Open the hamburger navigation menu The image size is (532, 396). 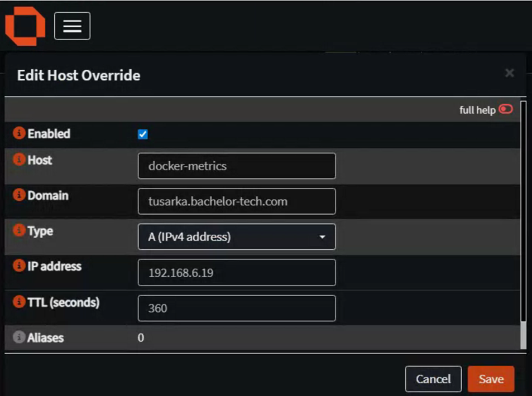72,26
